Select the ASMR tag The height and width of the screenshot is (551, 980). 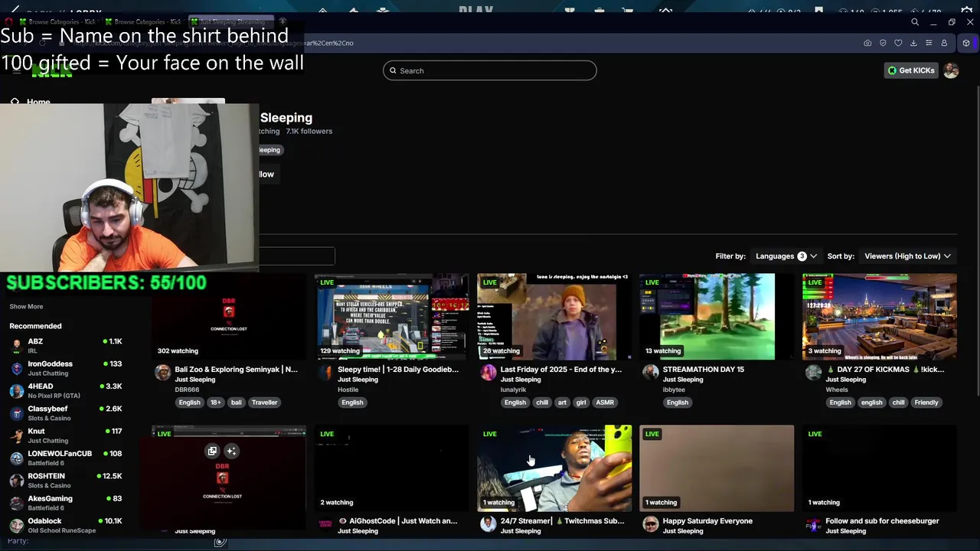click(x=605, y=403)
